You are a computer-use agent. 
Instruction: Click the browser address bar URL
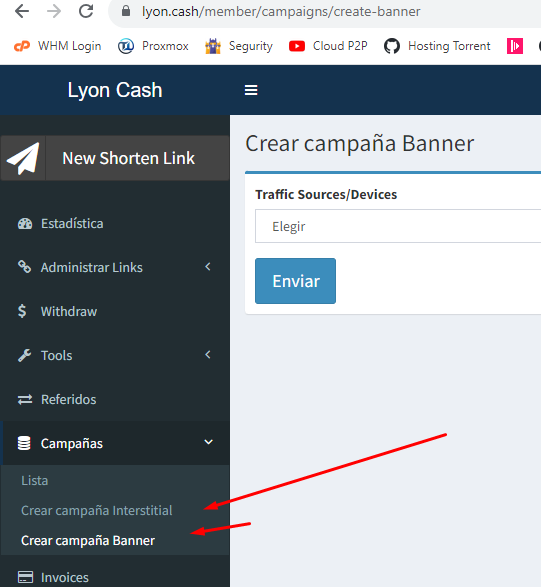[281, 12]
